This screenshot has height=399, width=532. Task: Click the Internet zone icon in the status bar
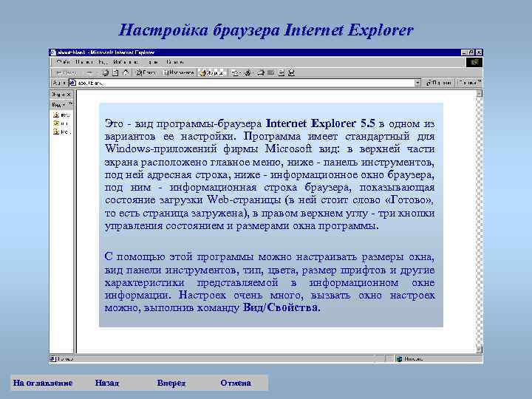pyautogui.click(x=399, y=358)
